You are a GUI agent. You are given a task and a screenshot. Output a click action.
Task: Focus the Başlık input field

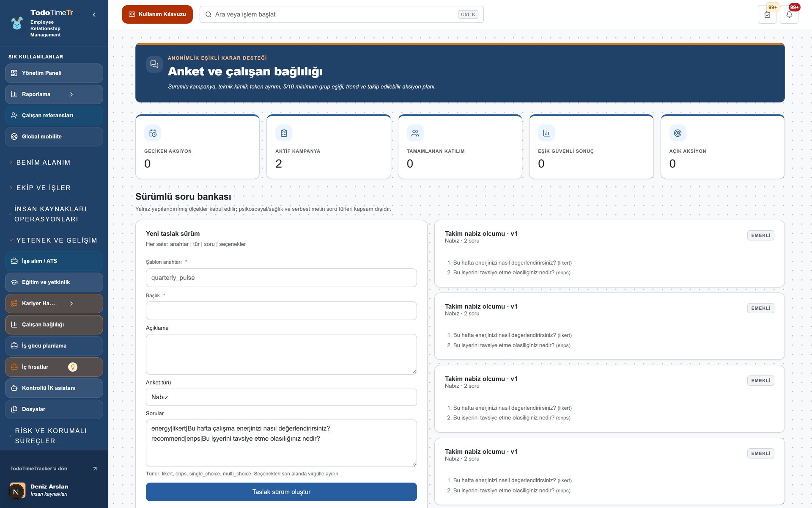281,311
